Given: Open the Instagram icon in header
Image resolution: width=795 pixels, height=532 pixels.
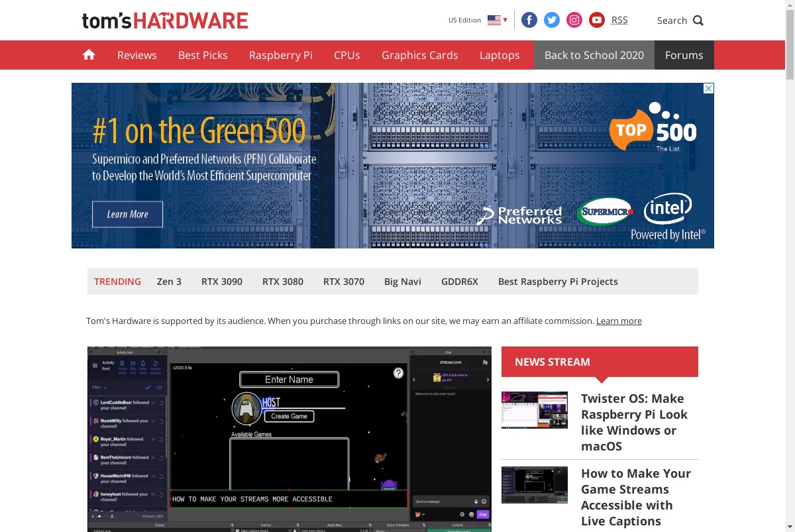Looking at the screenshot, I should [574, 20].
